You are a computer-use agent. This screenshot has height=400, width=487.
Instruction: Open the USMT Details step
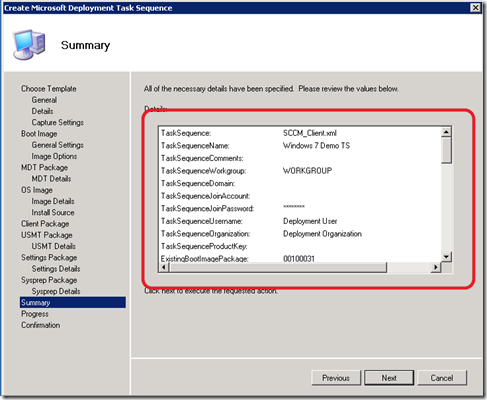[54, 246]
